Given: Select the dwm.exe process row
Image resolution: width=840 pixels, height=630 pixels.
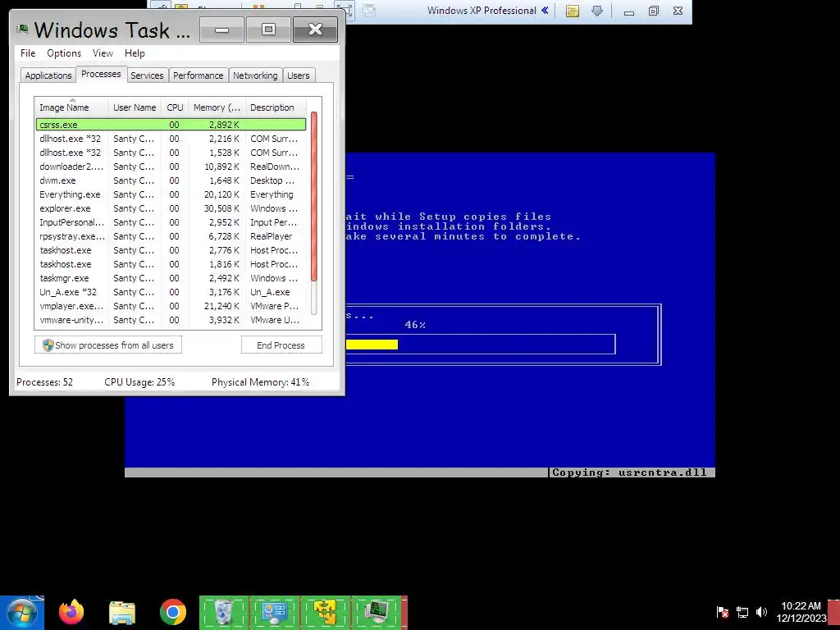Looking at the screenshot, I should [x=171, y=180].
